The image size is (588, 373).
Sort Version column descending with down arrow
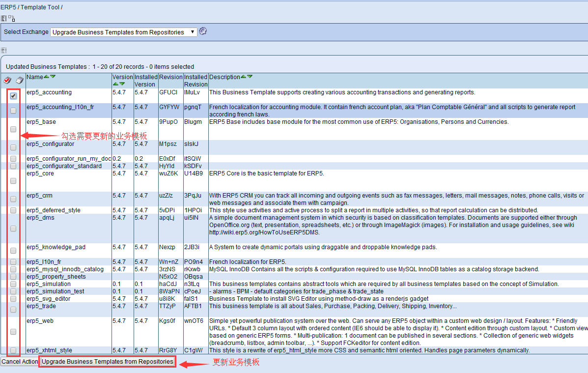coord(122,84)
